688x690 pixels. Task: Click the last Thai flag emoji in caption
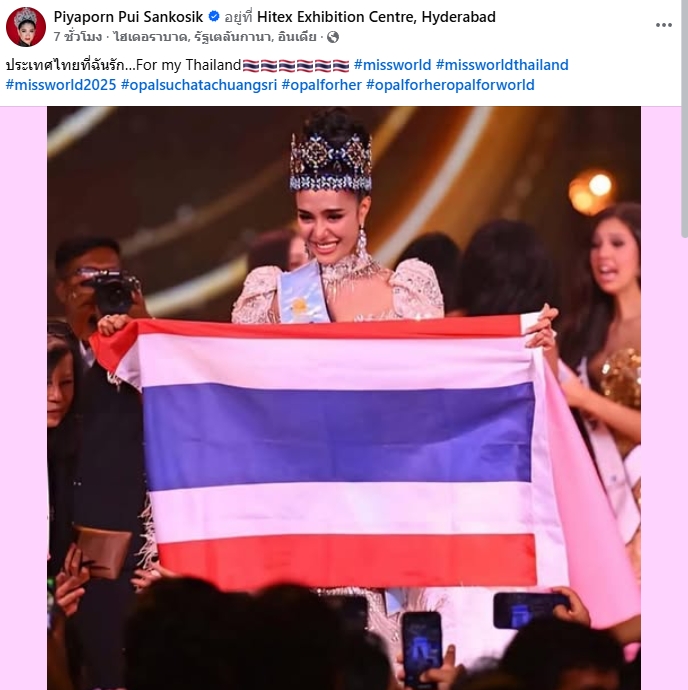341,66
